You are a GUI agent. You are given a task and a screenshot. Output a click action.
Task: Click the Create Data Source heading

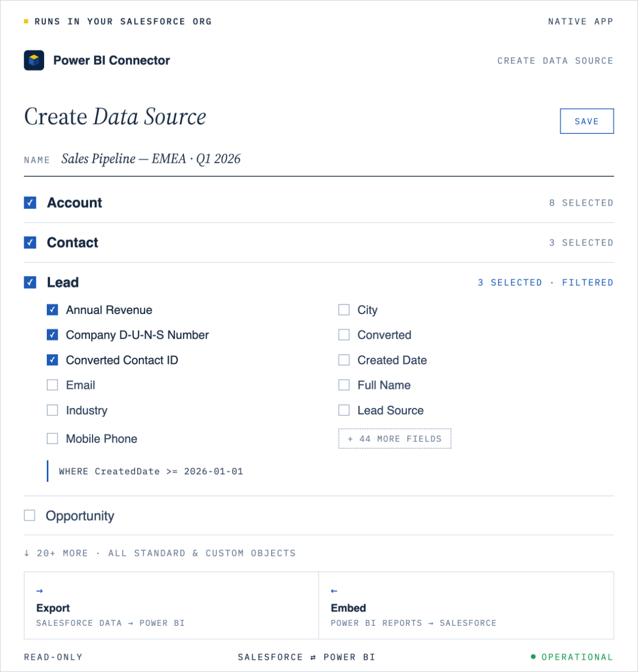[115, 117]
